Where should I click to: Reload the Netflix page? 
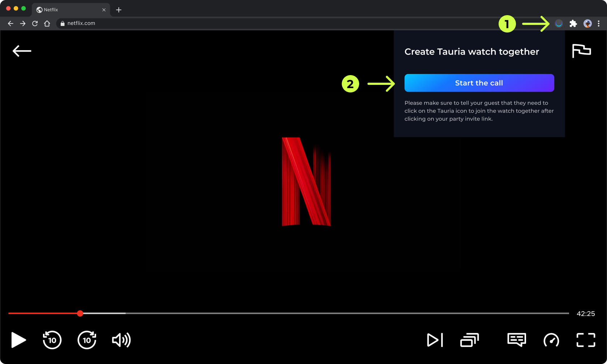pos(35,23)
